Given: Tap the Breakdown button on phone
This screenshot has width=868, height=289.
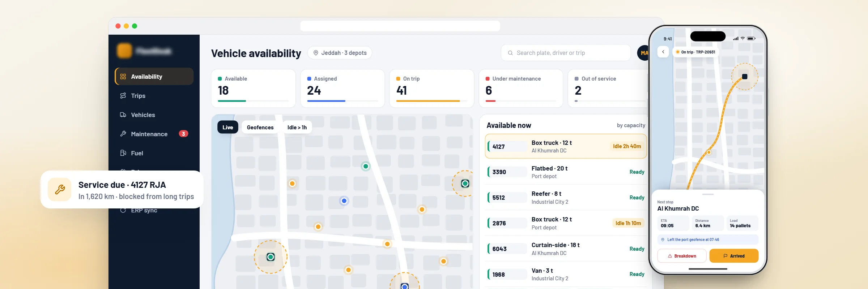Looking at the screenshot, I should (682, 256).
